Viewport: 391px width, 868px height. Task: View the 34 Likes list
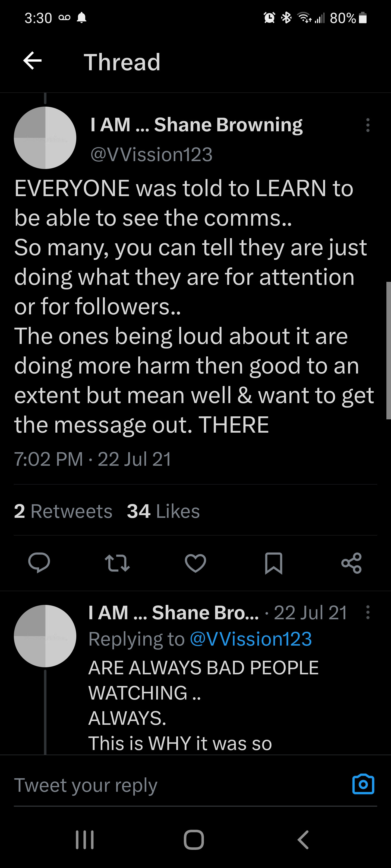[x=163, y=511]
